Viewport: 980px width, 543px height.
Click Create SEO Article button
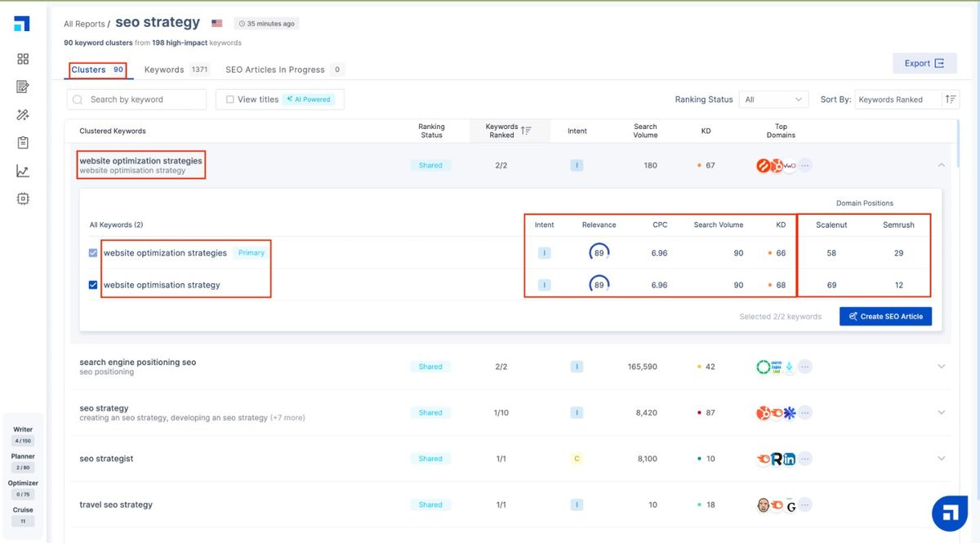pos(885,317)
